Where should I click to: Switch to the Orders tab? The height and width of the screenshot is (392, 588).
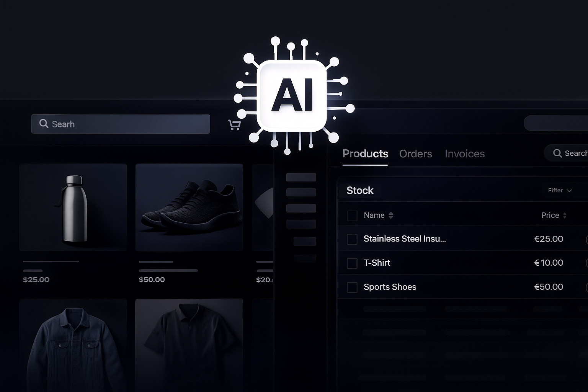(x=415, y=154)
